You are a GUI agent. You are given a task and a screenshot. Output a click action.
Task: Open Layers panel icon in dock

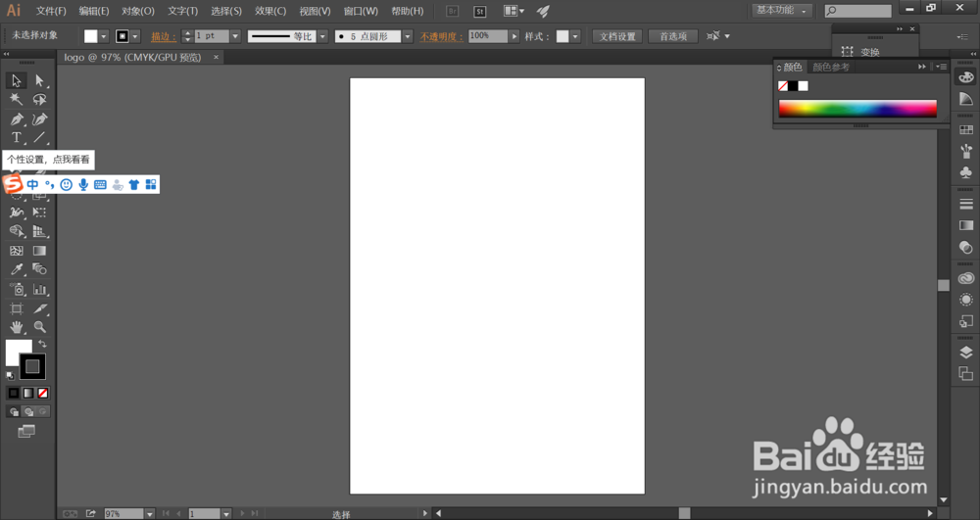tap(965, 353)
